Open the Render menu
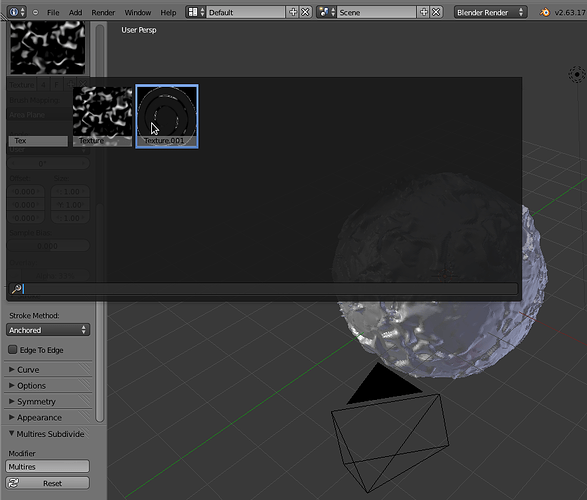This screenshot has width=587, height=500. tap(103, 13)
